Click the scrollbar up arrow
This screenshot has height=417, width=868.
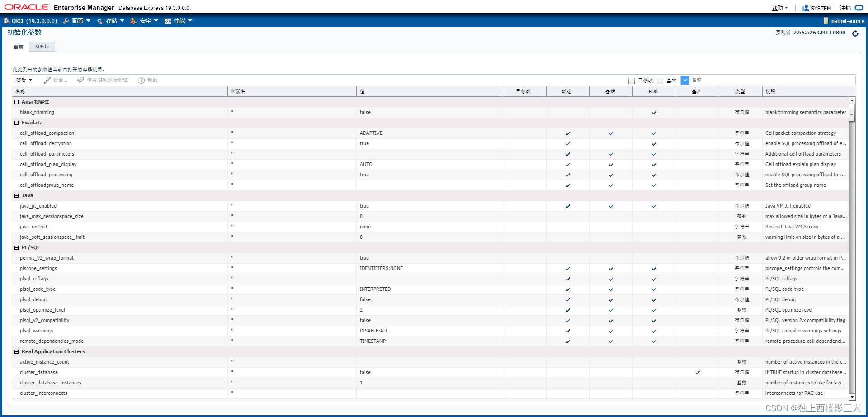pos(852,101)
